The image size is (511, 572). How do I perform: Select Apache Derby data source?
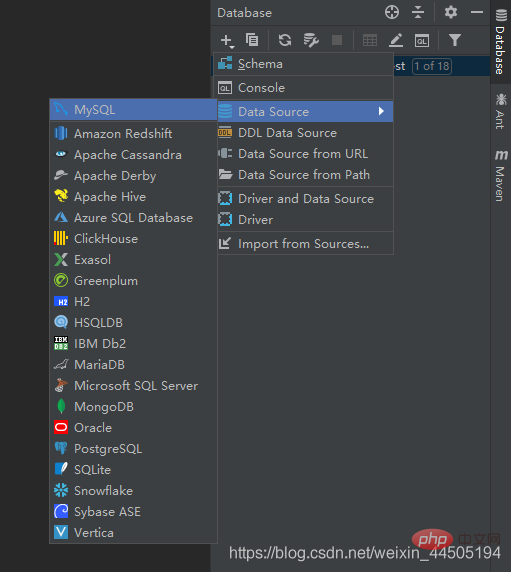pos(133,176)
